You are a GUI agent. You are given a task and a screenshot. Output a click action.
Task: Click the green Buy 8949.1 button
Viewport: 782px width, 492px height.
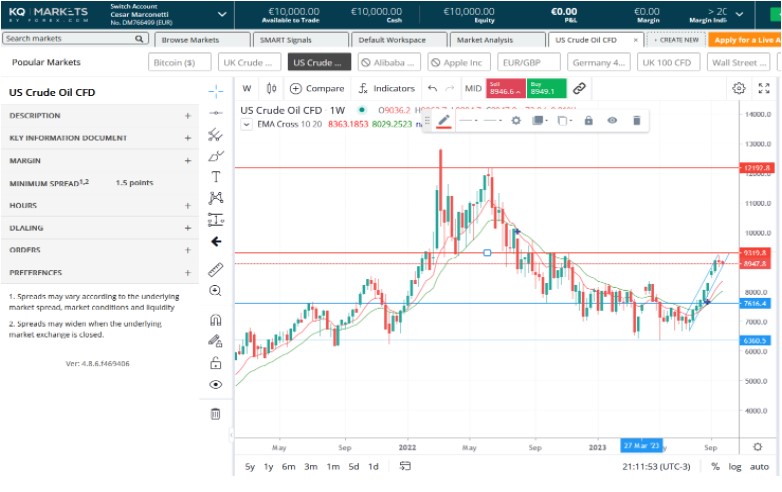point(546,88)
